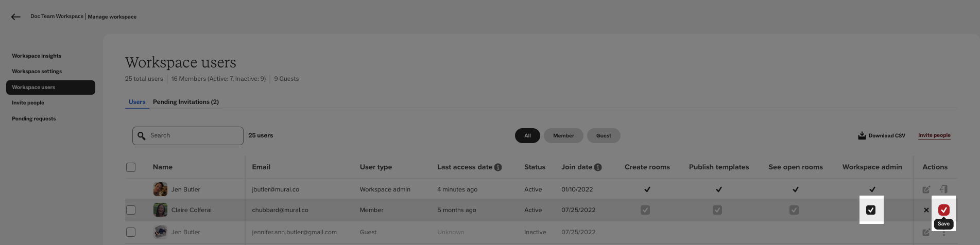Click the Last access date column header
The image size is (980, 245).
click(x=465, y=167)
